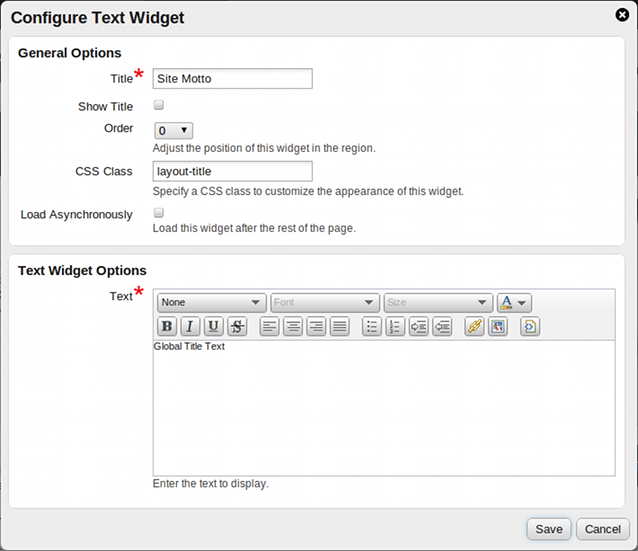Toggle bold formatting in text editor
Viewport: 638px width, 551px height.
click(167, 327)
